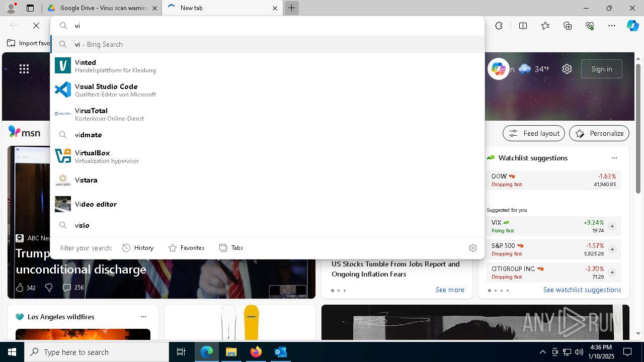Choose the Vinted suggestion
This screenshot has width=644, height=362.
[267, 66]
